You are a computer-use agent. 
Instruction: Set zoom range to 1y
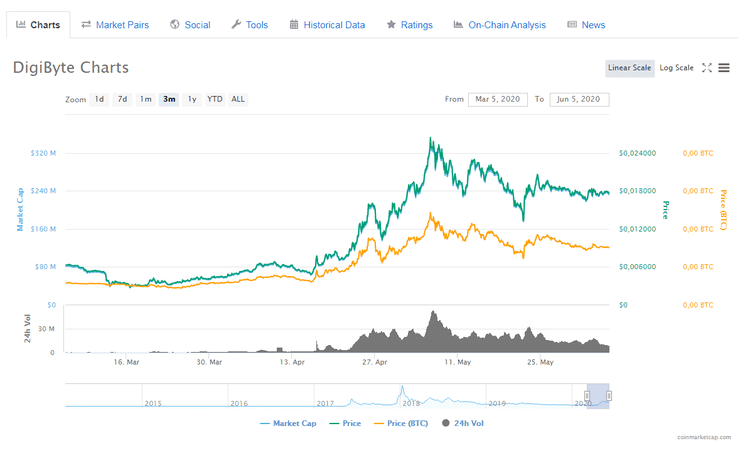click(192, 99)
